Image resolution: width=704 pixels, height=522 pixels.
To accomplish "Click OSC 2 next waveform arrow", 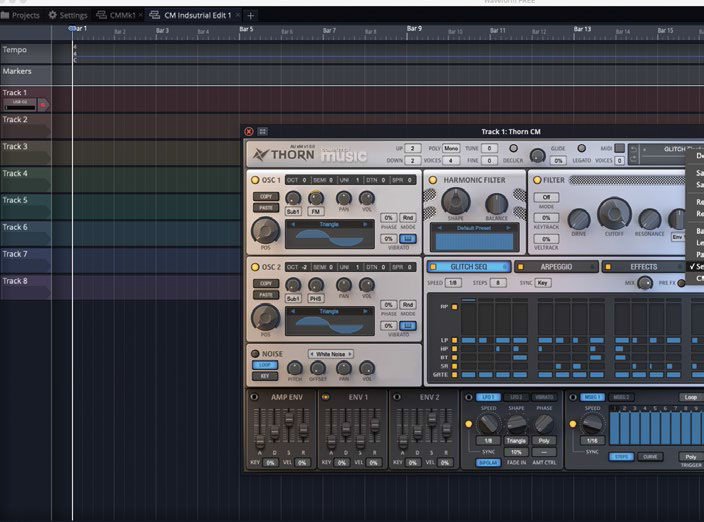I will 365,311.
